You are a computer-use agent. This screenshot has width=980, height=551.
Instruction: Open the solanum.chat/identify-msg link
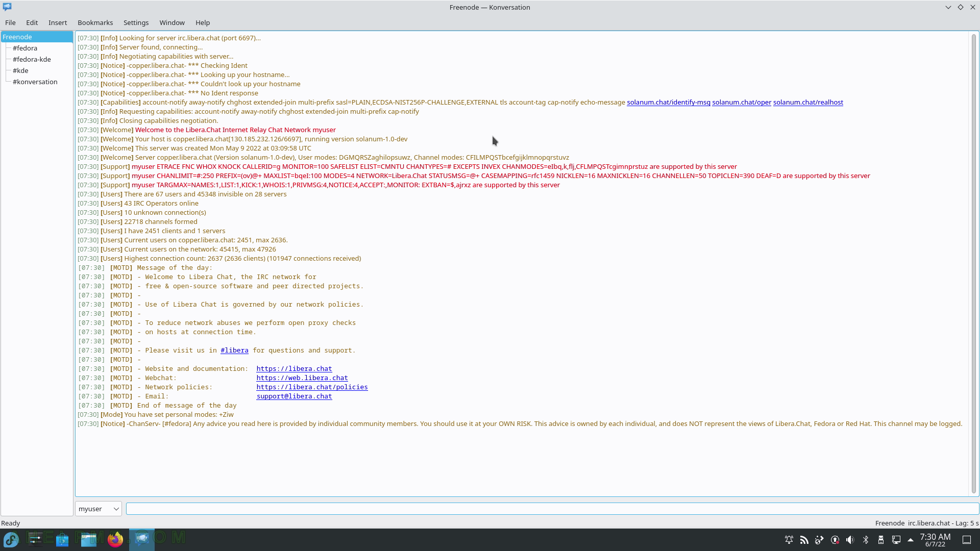click(668, 102)
